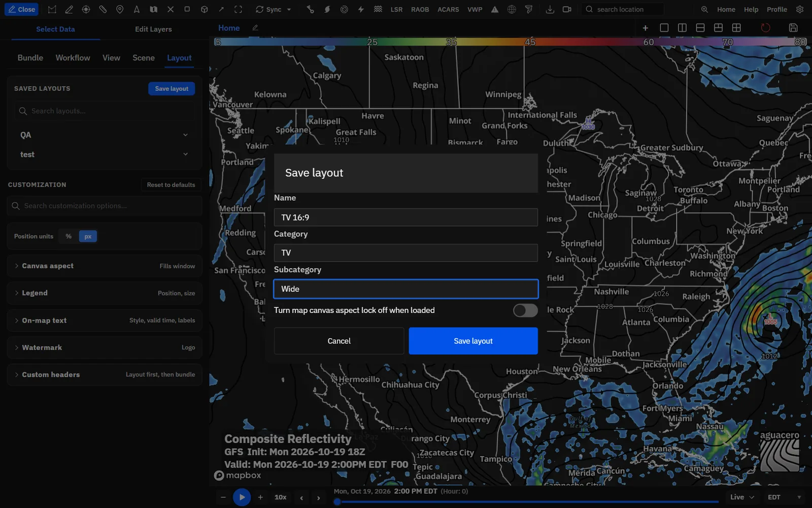Click the reflectivity color scale bar
Viewport: 812px width, 508px height.
pos(511,42)
